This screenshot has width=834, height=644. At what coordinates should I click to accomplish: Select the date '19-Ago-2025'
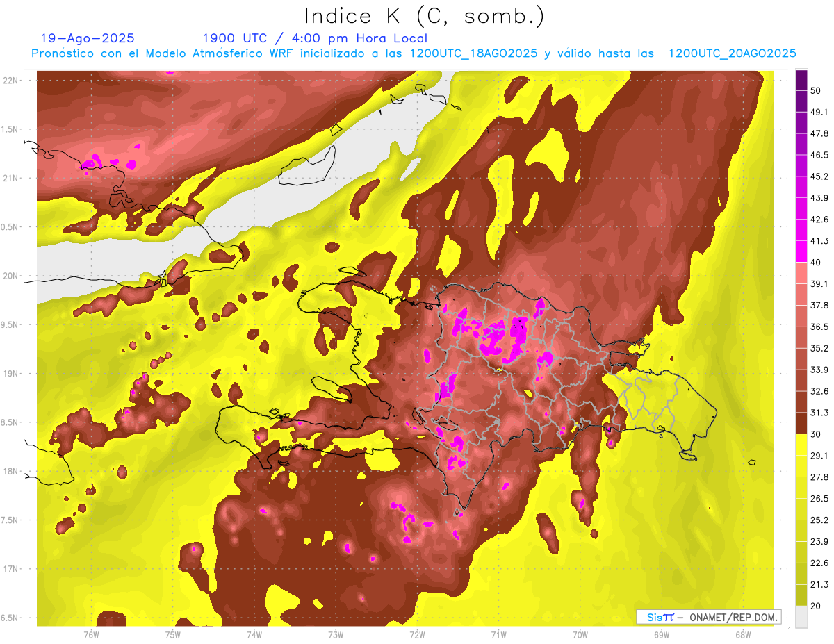pyautogui.click(x=88, y=38)
